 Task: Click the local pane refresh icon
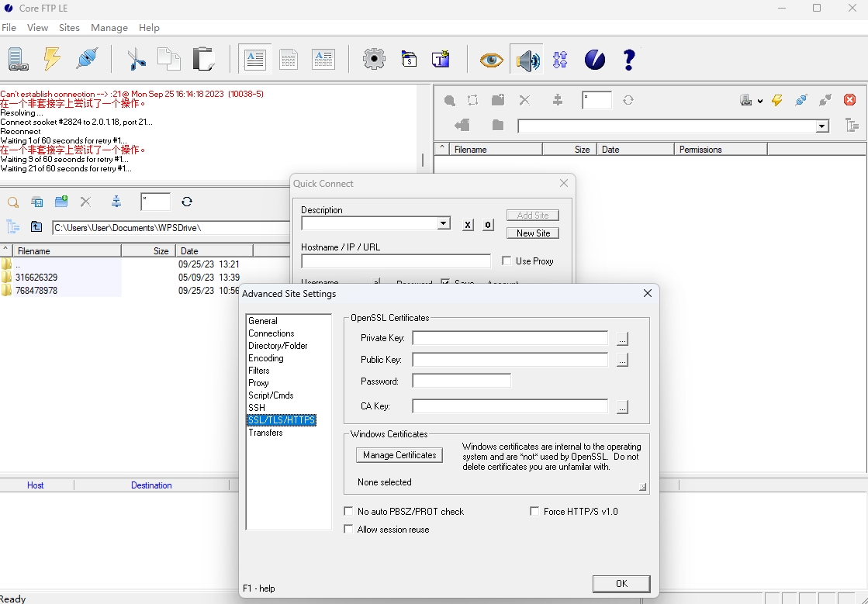(187, 202)
